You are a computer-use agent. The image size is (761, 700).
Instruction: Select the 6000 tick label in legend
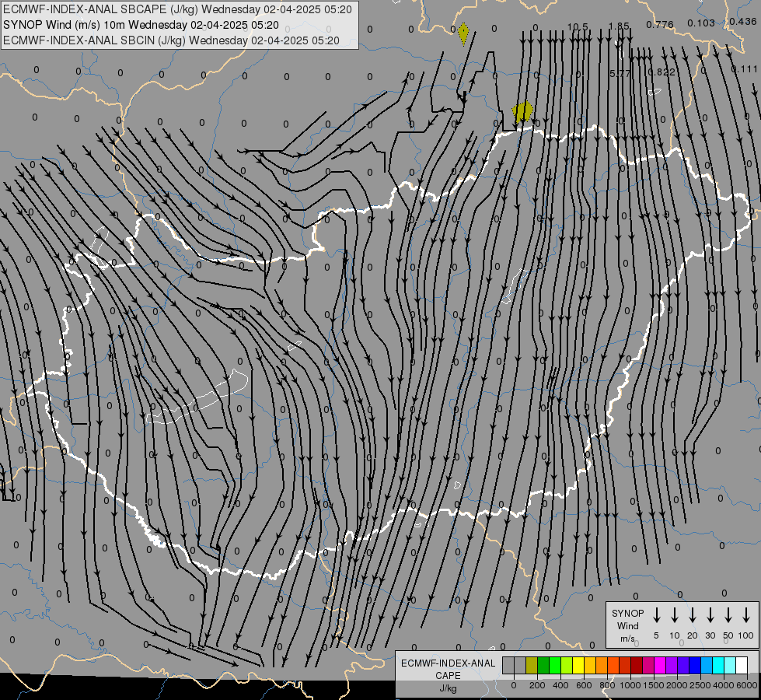747,685
